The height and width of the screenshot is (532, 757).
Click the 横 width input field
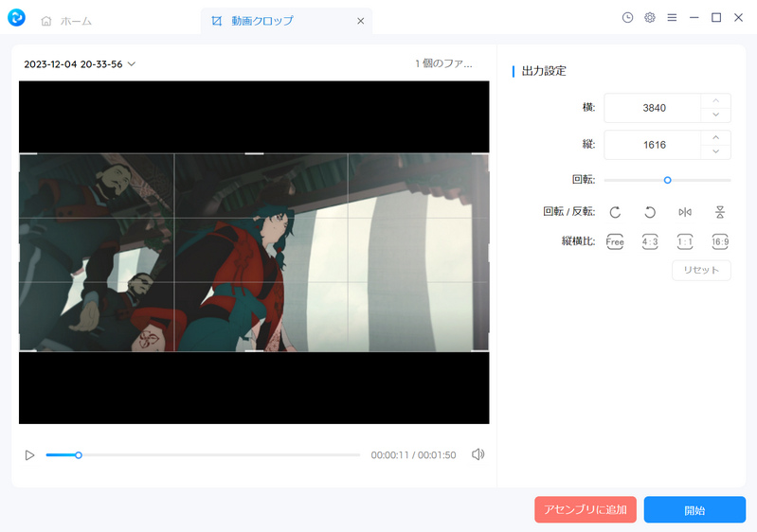pos(652,108)
